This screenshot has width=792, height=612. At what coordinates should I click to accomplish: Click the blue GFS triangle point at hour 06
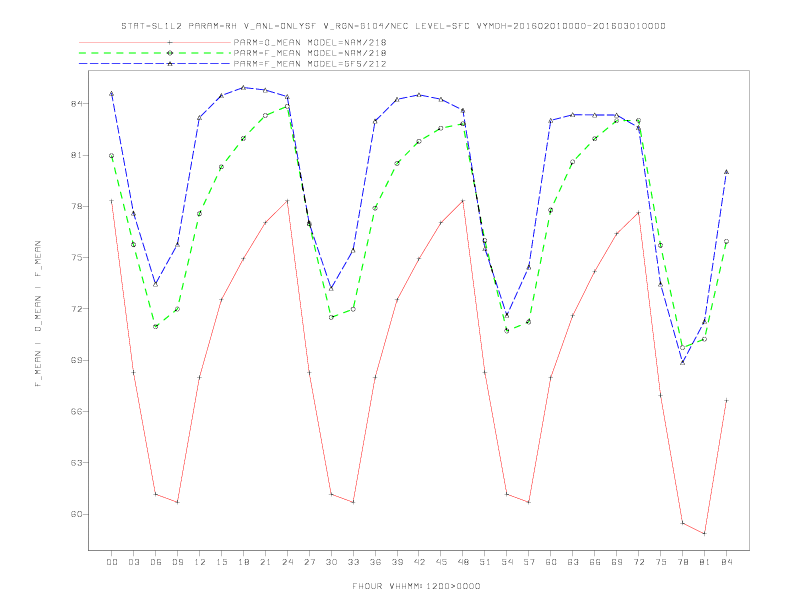(x=156, y=285)
